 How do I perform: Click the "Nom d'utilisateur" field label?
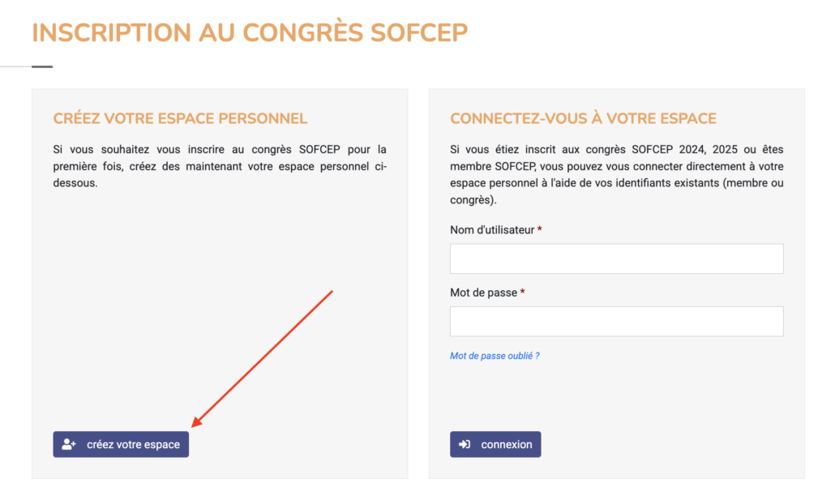tap(492, 230)
